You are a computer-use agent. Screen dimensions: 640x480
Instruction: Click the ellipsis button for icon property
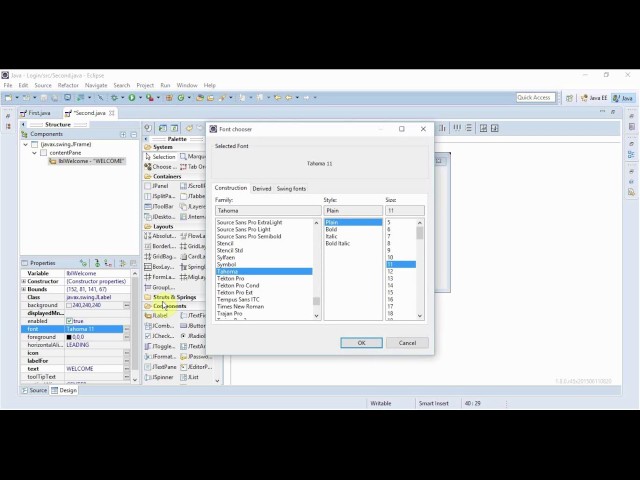127,353
